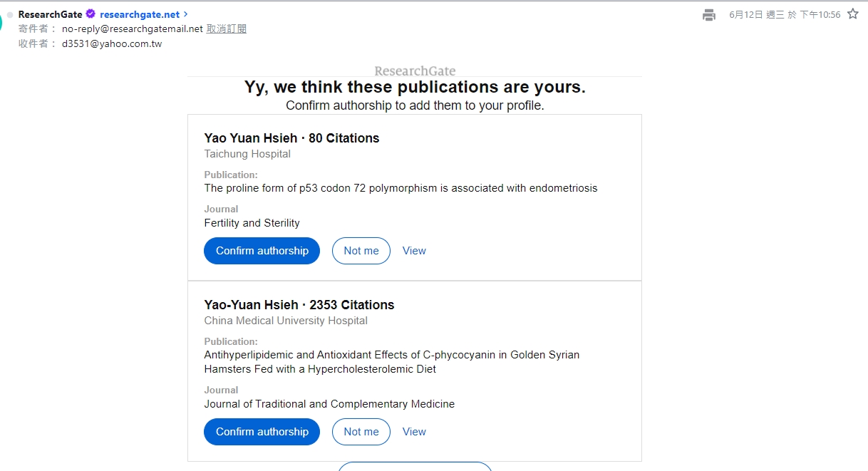Click the email date and time stamp
Screen dimensions: 868x471
785,15
